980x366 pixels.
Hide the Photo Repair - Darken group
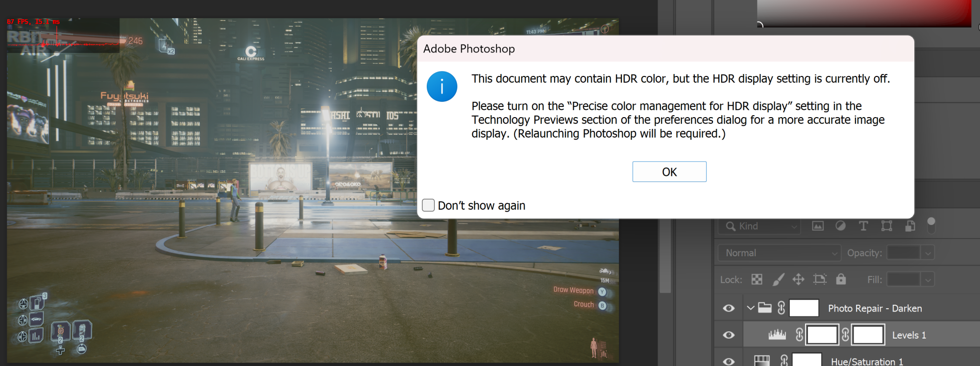(729, 308)
